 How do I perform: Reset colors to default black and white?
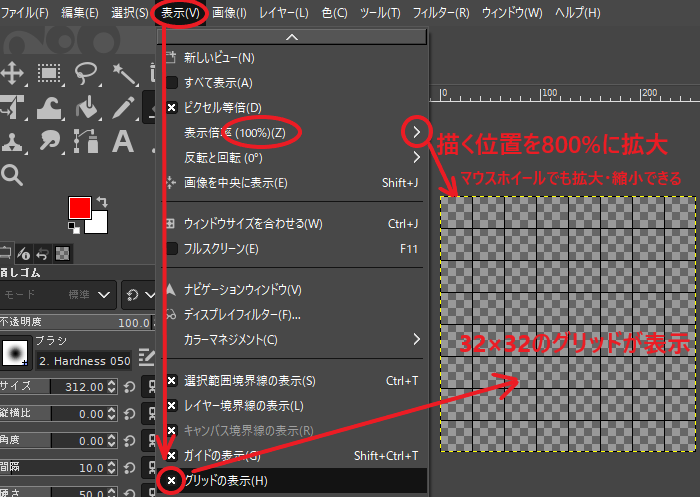click(x=74, y=228)
